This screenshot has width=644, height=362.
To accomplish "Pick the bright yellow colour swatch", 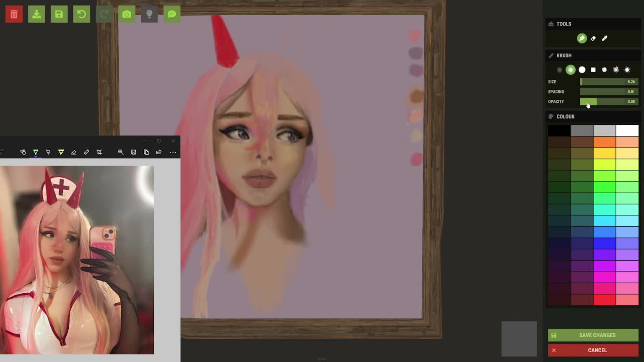I will pos(605,153).
